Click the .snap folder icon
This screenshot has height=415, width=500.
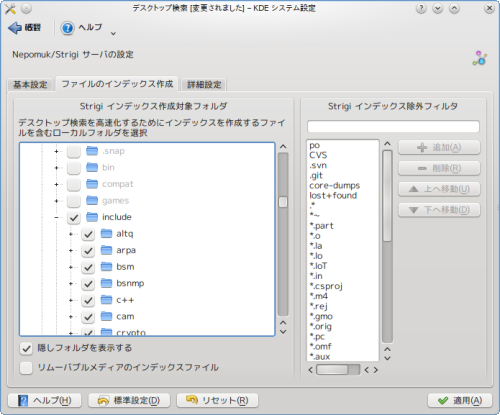[x=92, y=151]
